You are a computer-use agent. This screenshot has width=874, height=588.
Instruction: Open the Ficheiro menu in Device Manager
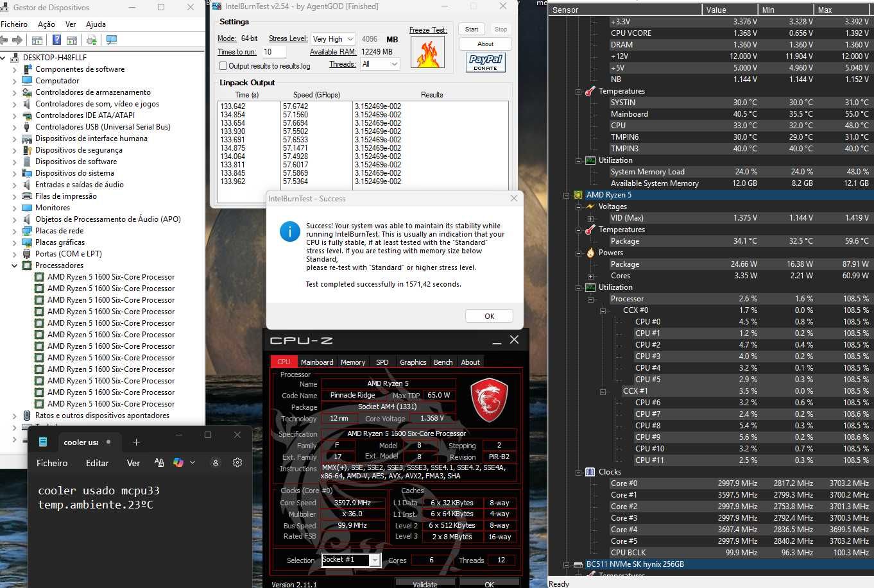14,24
